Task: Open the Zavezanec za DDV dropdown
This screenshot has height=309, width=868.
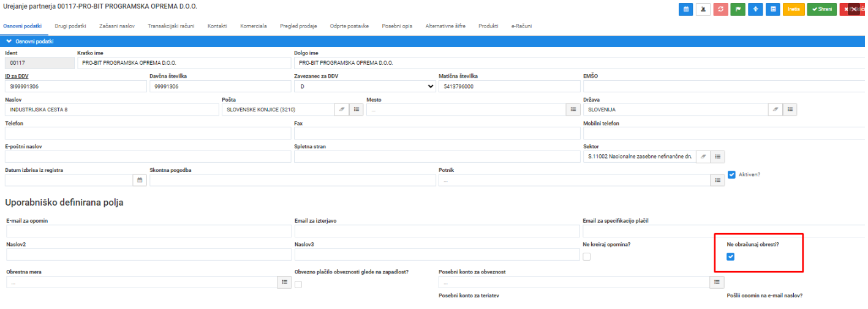Action: [365, 86]
